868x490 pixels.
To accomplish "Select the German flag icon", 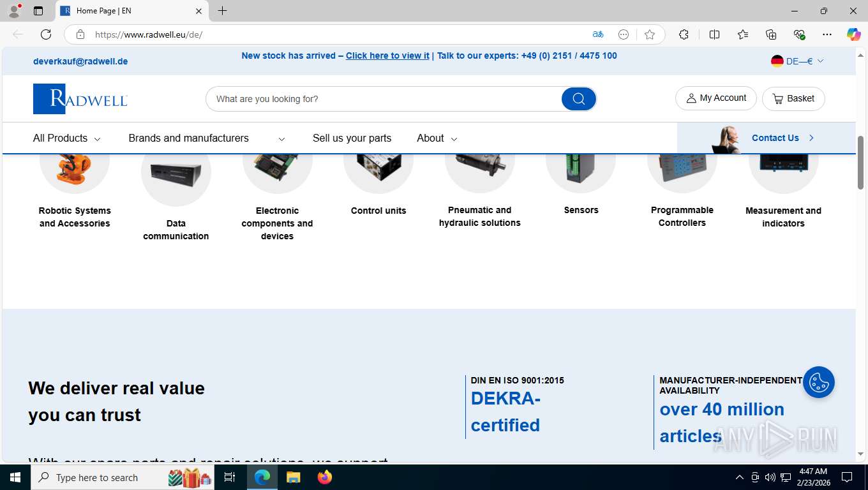I will click(777, 61).
